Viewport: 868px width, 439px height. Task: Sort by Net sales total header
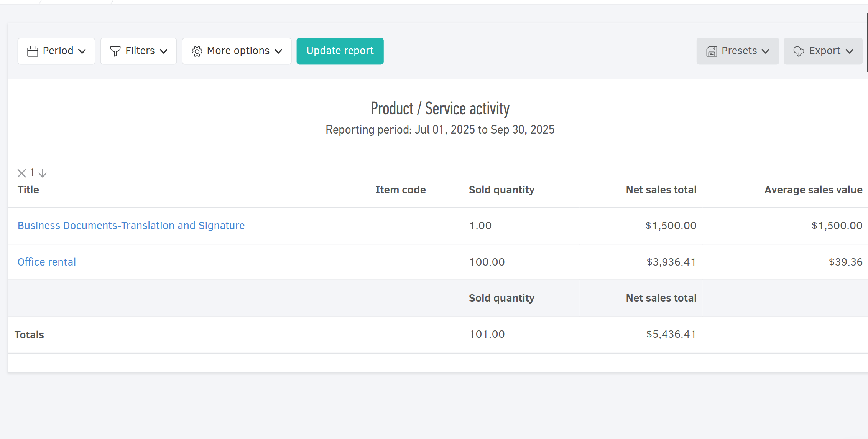[x=661, y=190]
